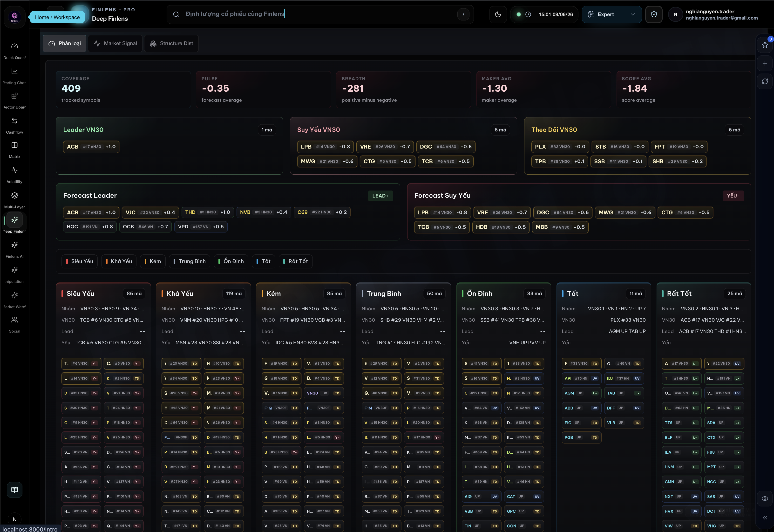Screen dimensions: 774x532
Task: Toggle the Kém filter chip
Action: pos(153,261)
